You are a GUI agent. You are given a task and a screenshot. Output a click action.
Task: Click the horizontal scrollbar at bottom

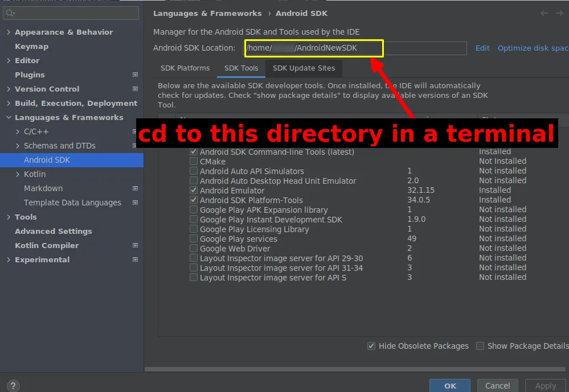pos(354,369)
